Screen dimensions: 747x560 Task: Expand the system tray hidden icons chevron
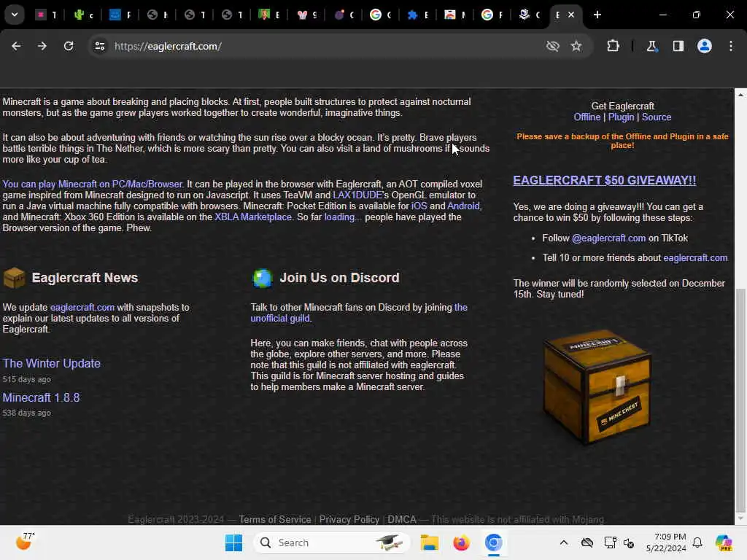564,542
